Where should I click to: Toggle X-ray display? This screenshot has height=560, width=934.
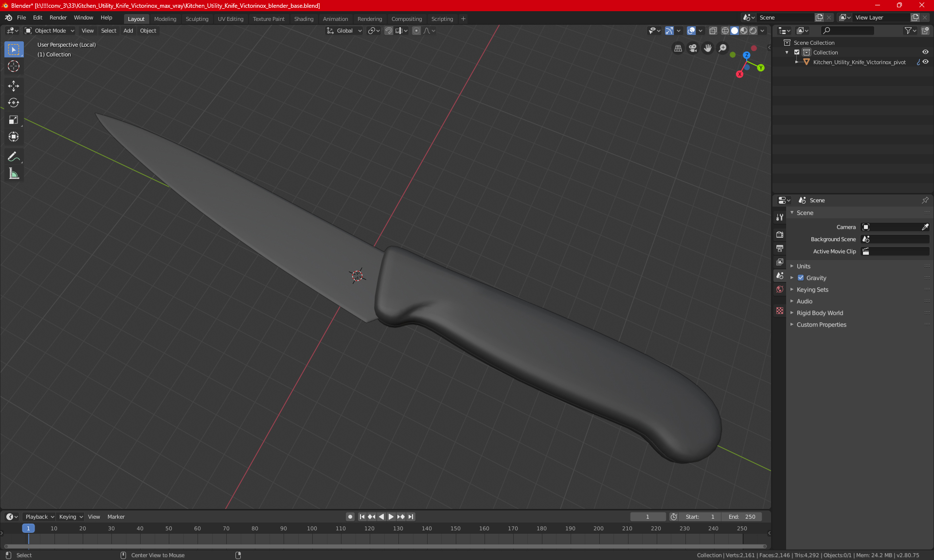[713, 31]
